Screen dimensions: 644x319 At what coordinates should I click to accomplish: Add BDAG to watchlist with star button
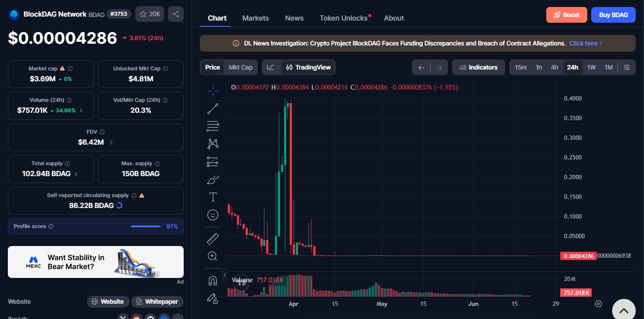click(x=150, y=14)
